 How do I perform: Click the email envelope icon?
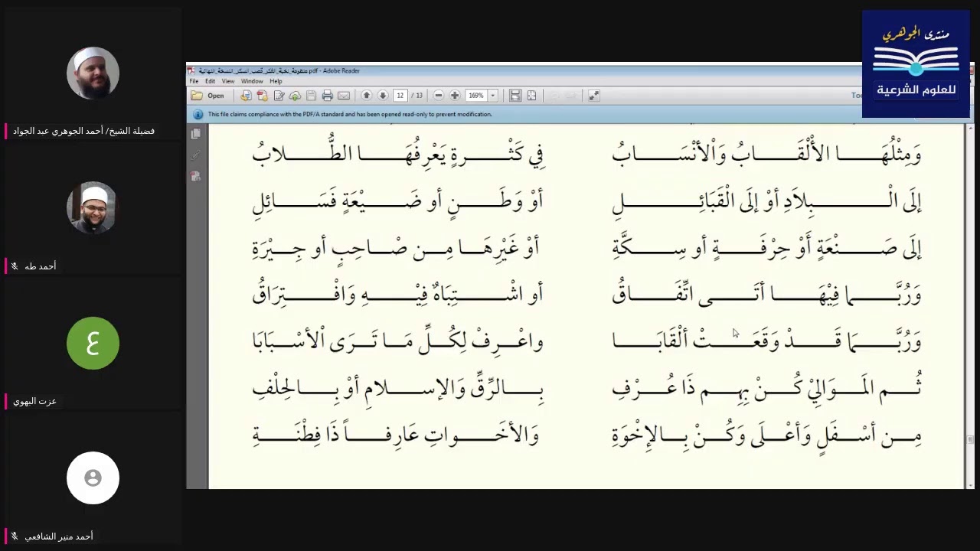tap(344, 96)
